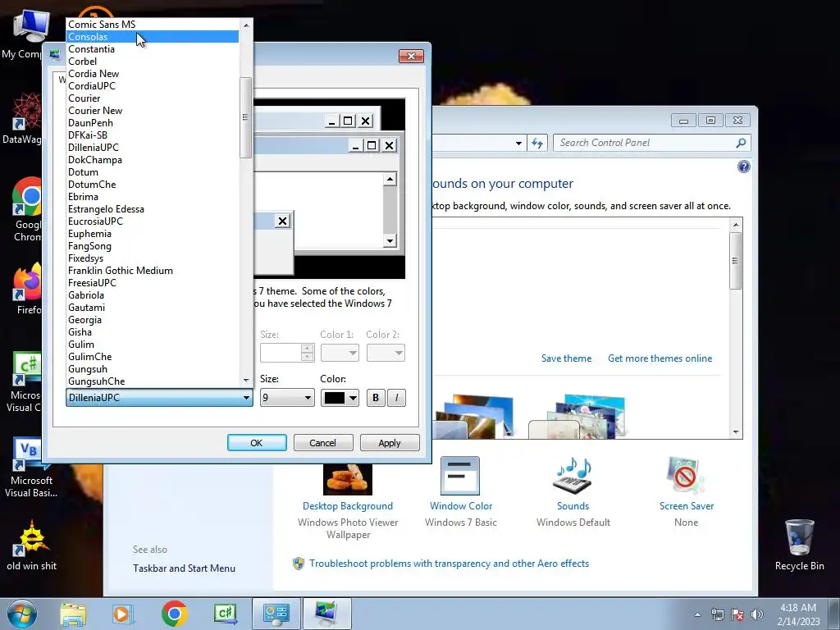Screen dimensions: 840x630
Task: Open address bar history dropdown arrow
Action: [518, 143]
